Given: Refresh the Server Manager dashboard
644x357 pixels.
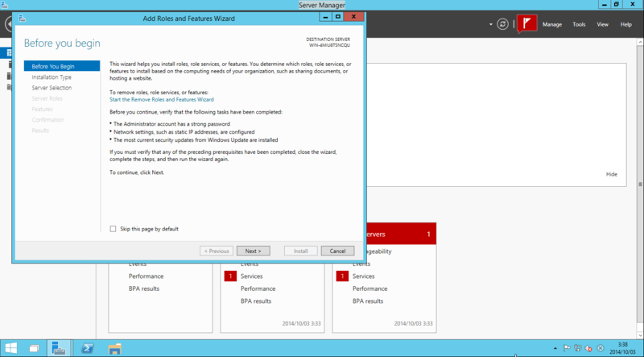Looking at the screenshot, I should [x=502, y=24].
